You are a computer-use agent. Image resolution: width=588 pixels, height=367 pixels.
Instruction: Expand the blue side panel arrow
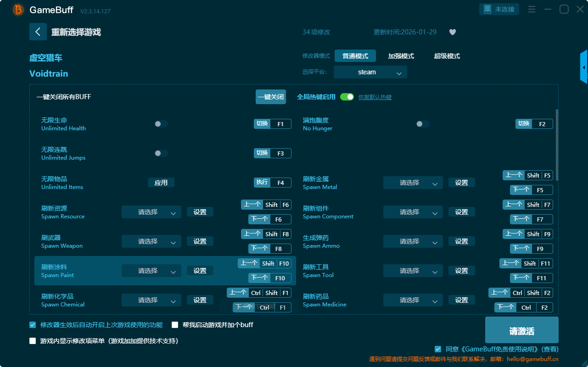584,67
